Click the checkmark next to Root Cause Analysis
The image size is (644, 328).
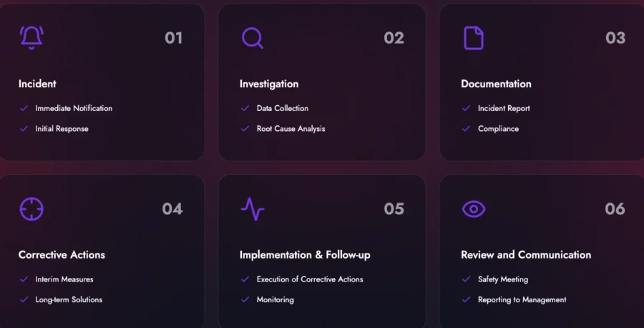245,129
